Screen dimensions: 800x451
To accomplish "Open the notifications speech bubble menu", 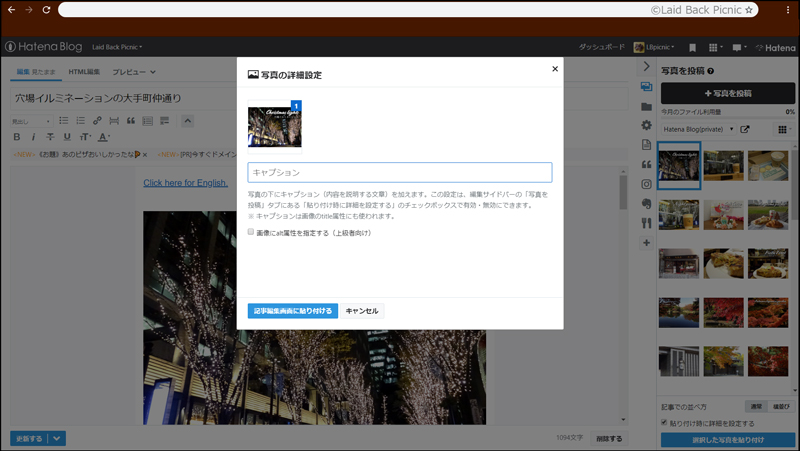I will pos(739,47).
